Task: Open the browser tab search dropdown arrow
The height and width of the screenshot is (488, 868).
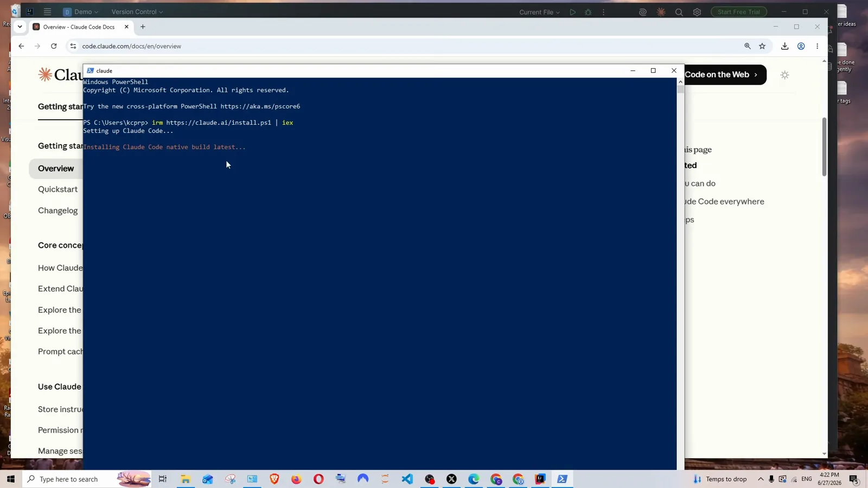Action: coord(20,27)
